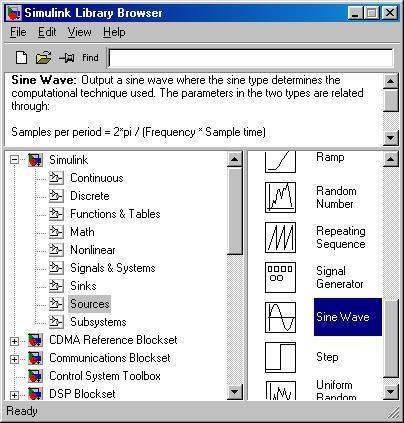Click library tree scroll up arrow
Screen dimensions: 404x423
coord(234,159)
